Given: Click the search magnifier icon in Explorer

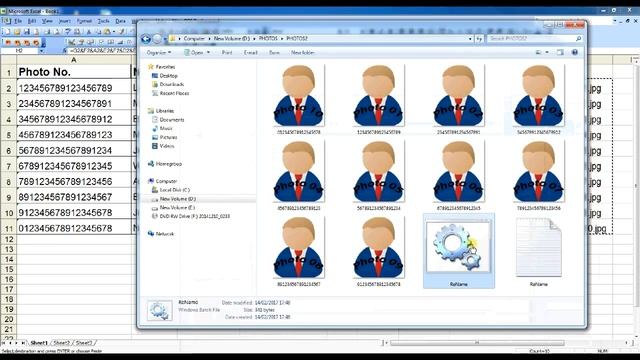Looking at the screenshot, I should point(578,39).
